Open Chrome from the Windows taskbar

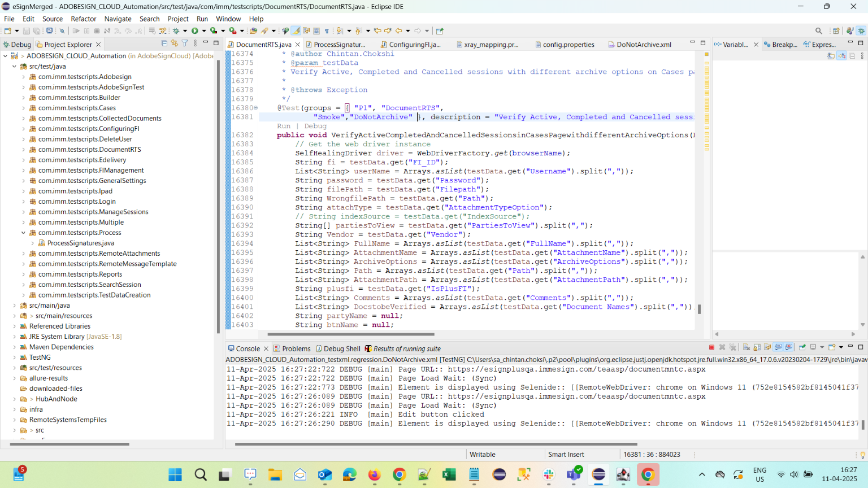coord(400,475)
